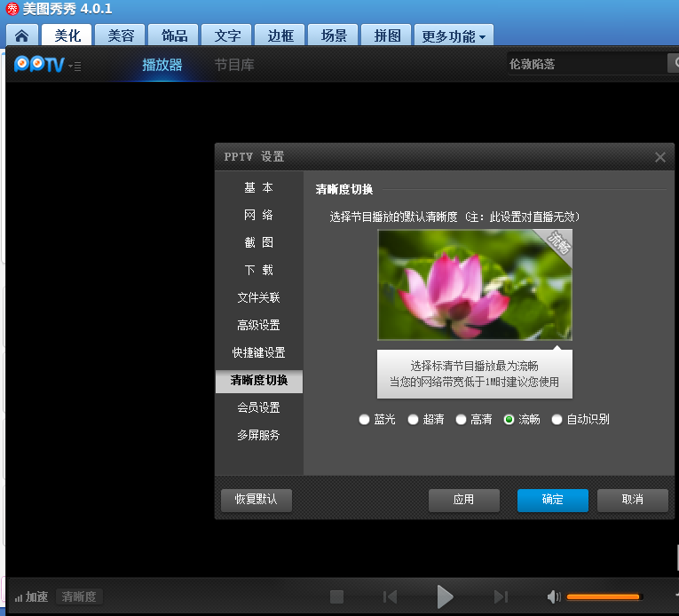The width and height of the screenshot is (679, 616).
Task: Confirm with the 确定 button
Action: pyautogui.click(x=553, y=501)
